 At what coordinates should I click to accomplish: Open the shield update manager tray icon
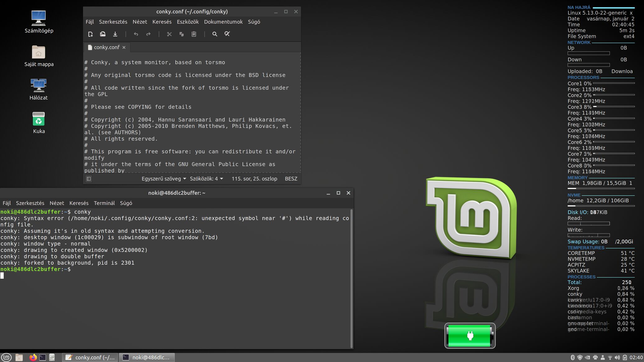pyautogui.click(x=580, y=358)
